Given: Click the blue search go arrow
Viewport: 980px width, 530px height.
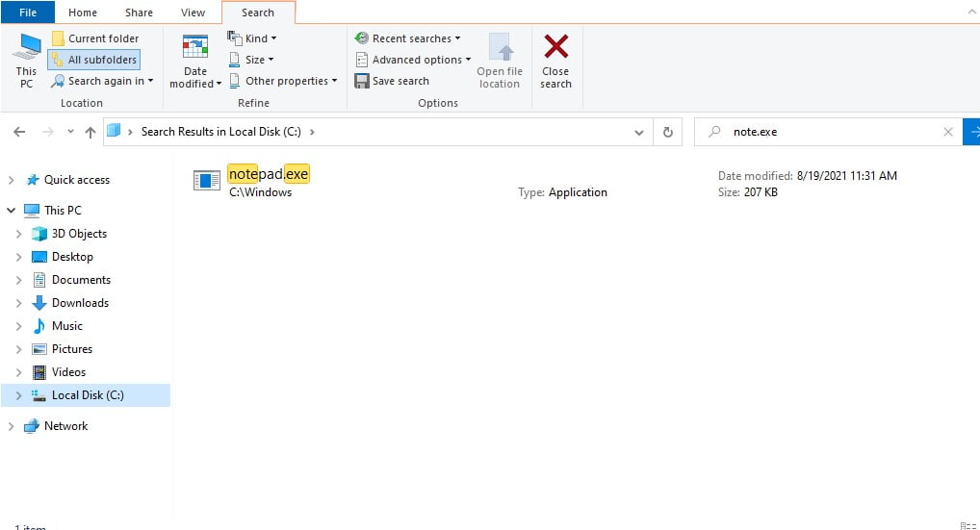Looking at the screenshot, I should 971,132.
